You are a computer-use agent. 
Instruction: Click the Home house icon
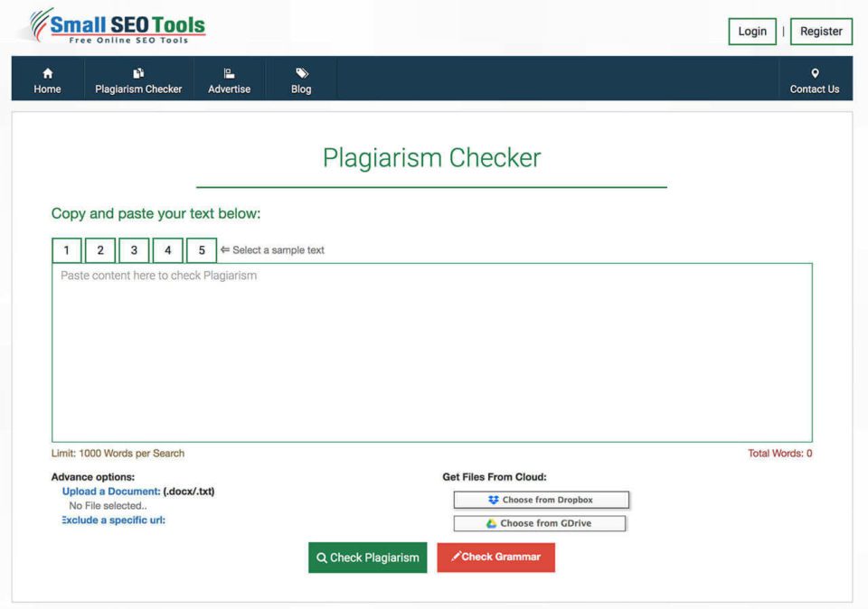coord(48,73)
